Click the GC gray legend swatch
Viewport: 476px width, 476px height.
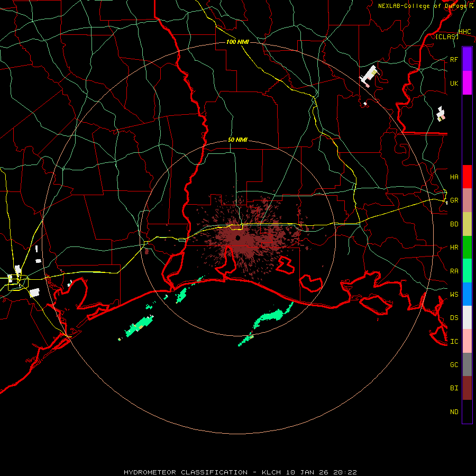click(x=467, y=364)
